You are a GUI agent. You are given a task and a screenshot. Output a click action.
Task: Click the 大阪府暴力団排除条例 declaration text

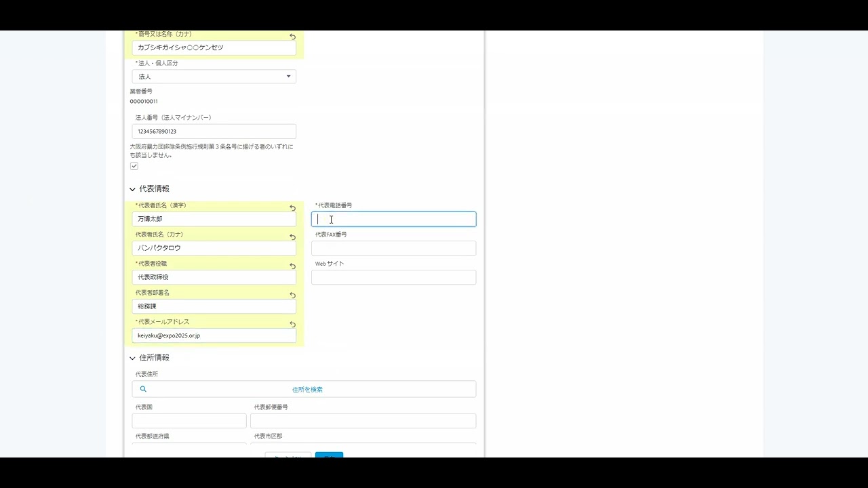212,150
